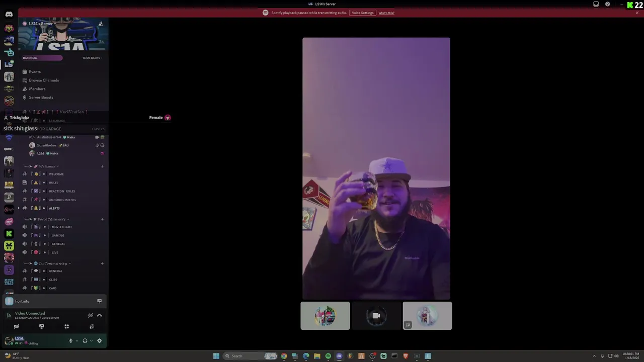Open Spotify from the taskbar

(x=328, y=356)
